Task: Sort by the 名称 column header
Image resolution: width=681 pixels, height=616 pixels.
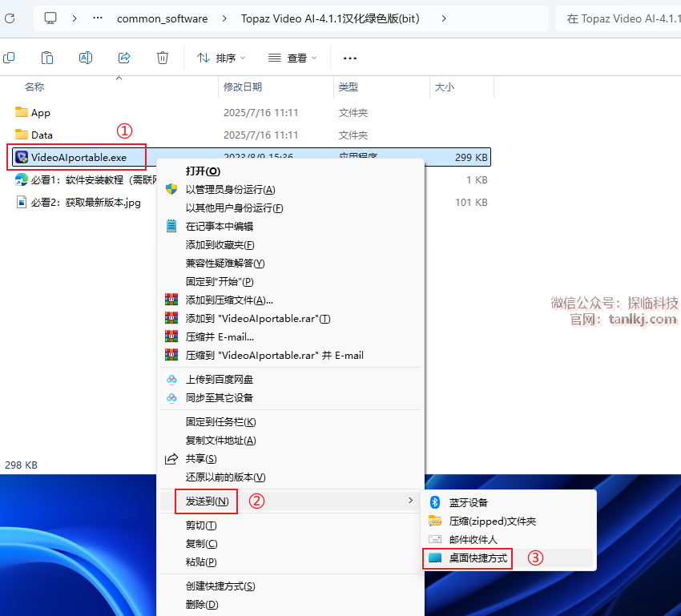Action: pyautogui.click(x=34, y=87)
